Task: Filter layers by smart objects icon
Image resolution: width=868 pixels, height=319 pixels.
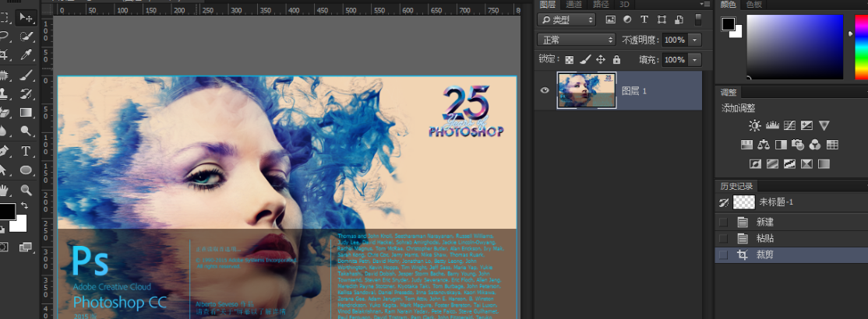Action: coord(679,19)
